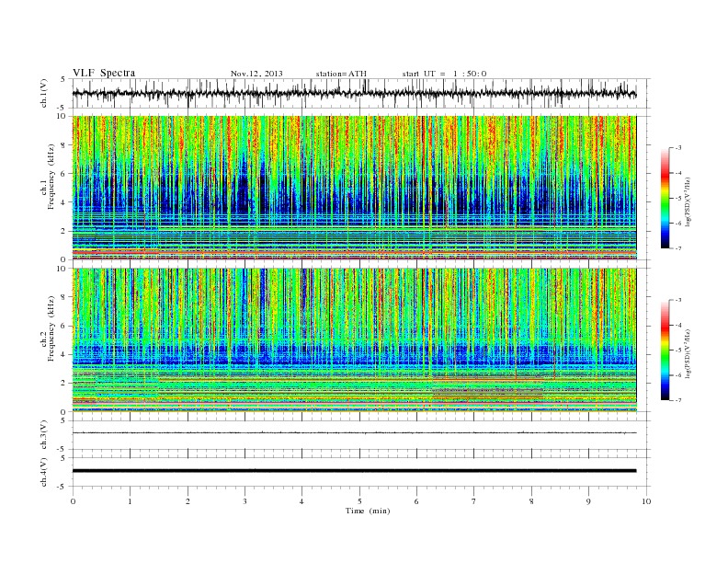
Task: Click the upper PSD color scale bar
Action: pyautogui.click(x=665, y=198)
